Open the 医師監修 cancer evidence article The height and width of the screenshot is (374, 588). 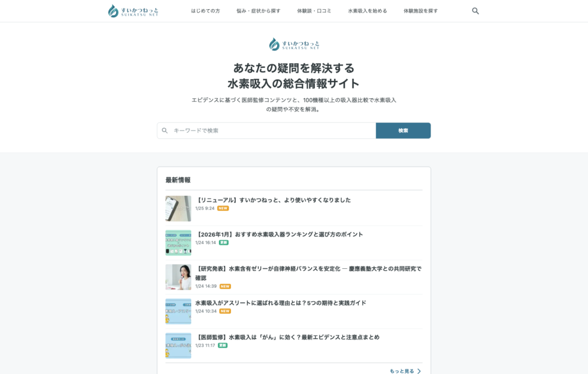click(x=287, y=337)
